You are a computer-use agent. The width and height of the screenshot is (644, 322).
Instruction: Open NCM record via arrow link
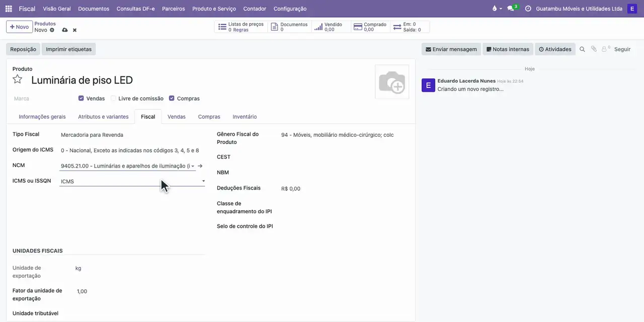[x=200, y=166]
